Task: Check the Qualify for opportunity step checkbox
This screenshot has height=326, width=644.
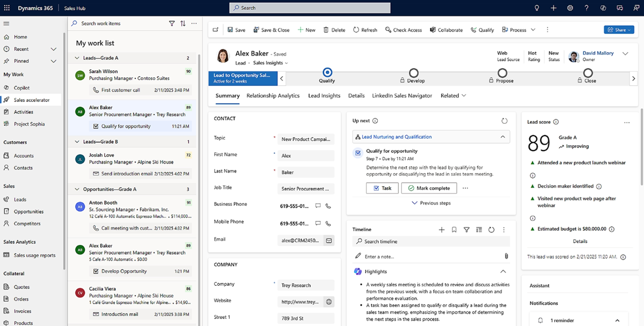Action: (358, 153)
